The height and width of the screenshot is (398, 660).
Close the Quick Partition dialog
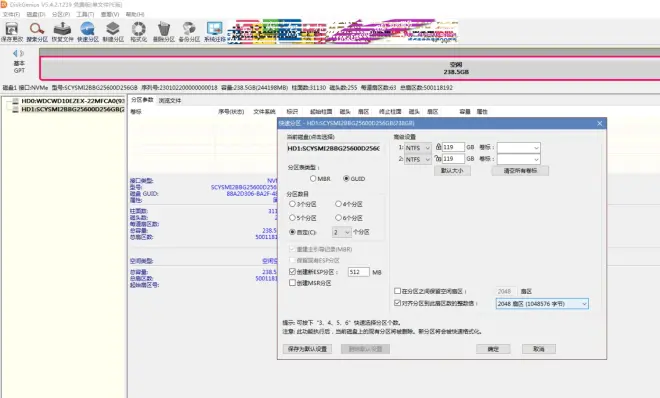click(599, 123)
